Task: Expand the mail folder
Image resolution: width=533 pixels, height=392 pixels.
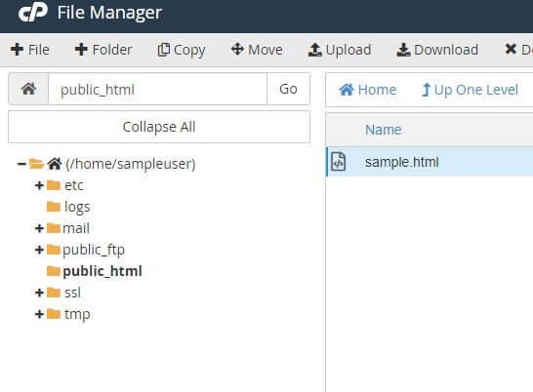Action: pyautogui.click(x=39, y=228)
